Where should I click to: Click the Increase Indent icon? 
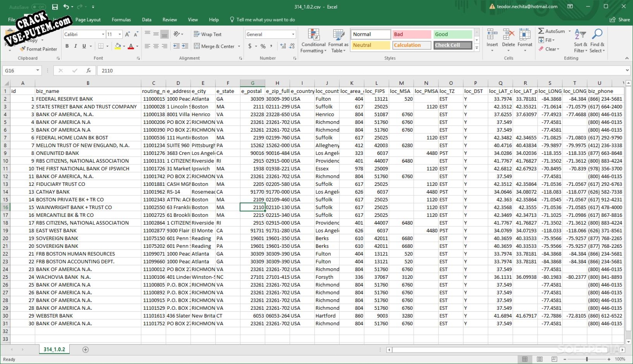coord(185,46)
